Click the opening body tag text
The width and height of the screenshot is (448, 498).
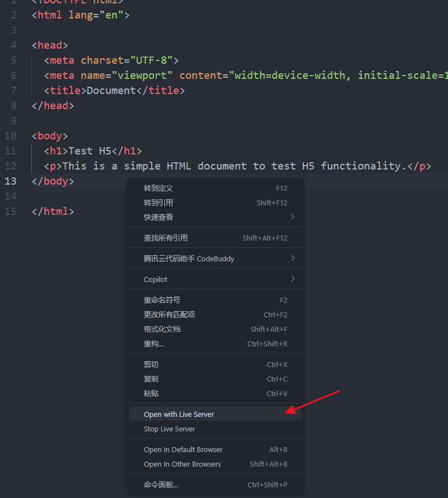pyautogui.click(x=50, y=136)
